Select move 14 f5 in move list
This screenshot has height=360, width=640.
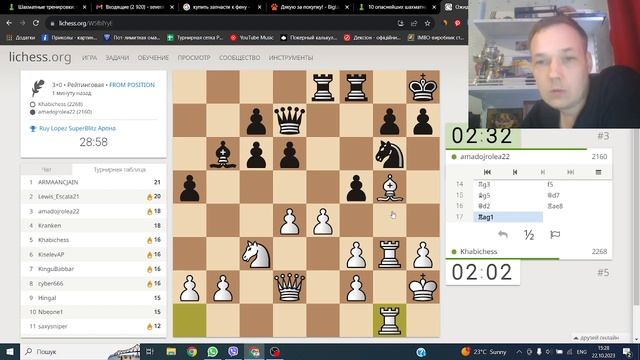pyautogui.click(x=577, y=184)
